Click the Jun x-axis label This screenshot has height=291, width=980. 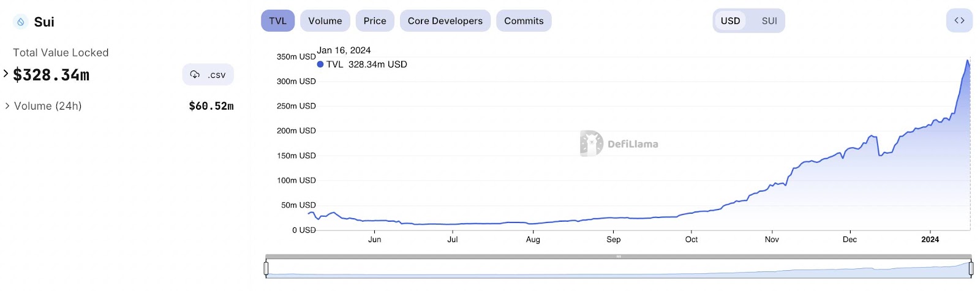click(x=375, y=240)
